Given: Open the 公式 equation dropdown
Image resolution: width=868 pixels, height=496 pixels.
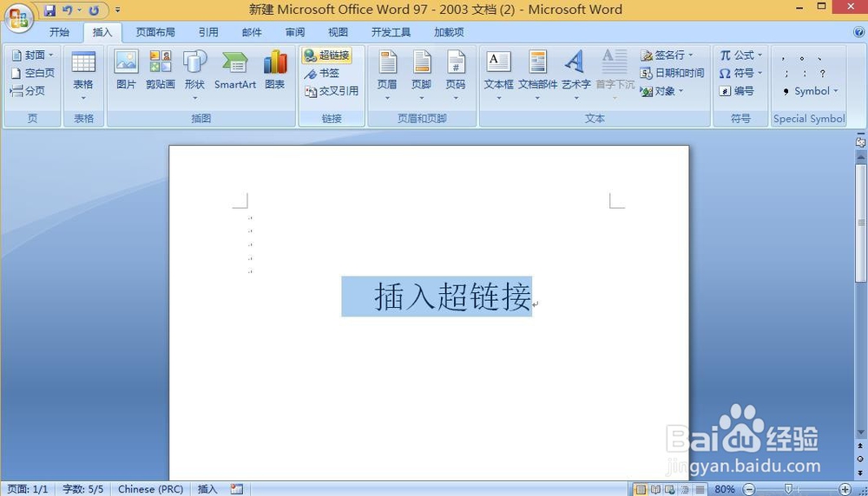Looking at the screenshot, I should (740, 55).
